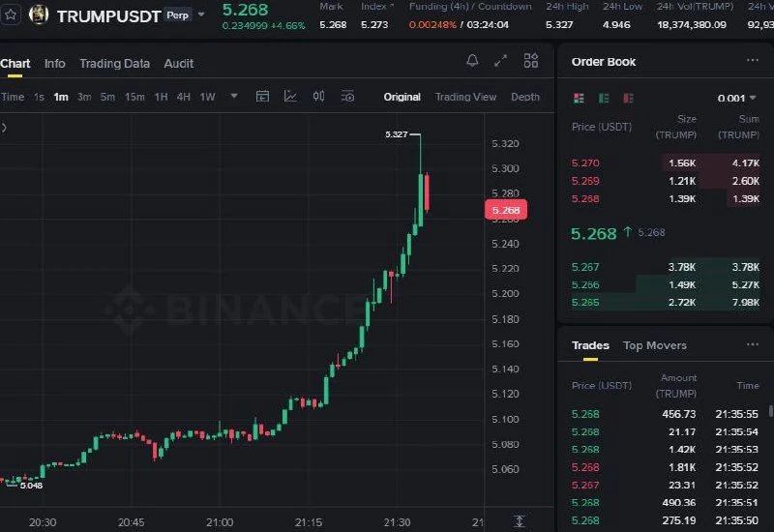
Task: Add TRUMPUSDT to favorites with star icon
Action: 11,15
